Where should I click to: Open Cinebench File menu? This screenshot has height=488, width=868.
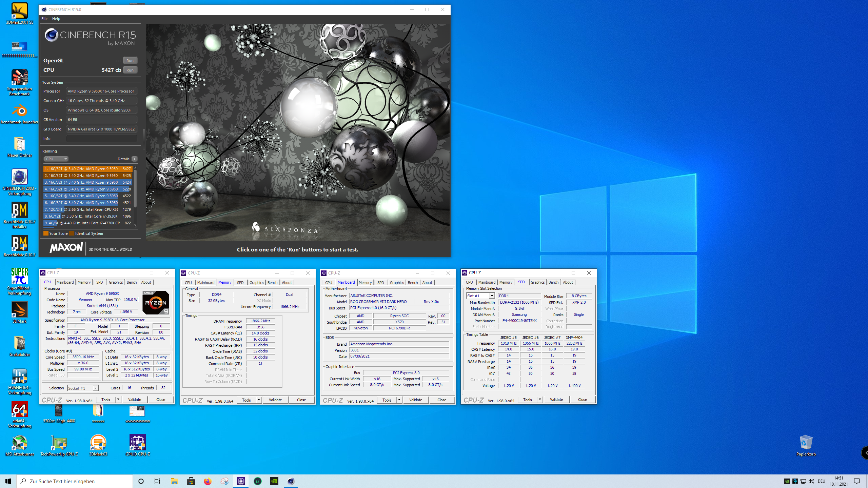coord(44,19)
